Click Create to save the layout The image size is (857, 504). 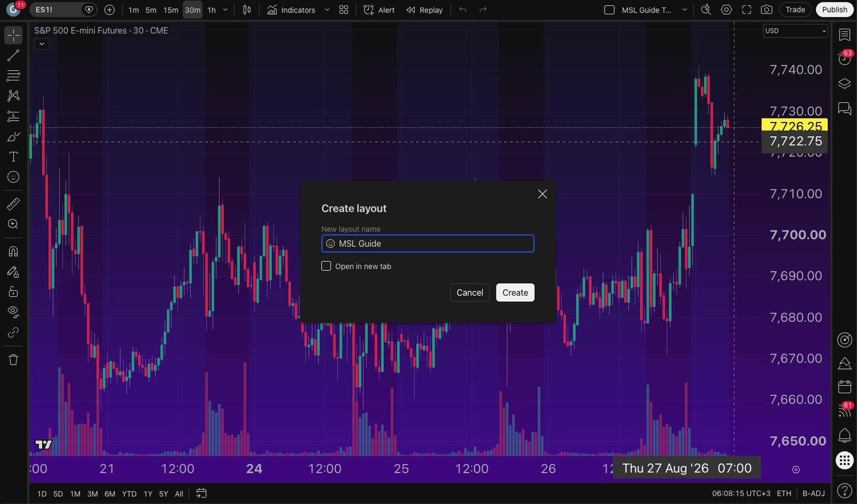pyautogui.click(x=515, y=292)
